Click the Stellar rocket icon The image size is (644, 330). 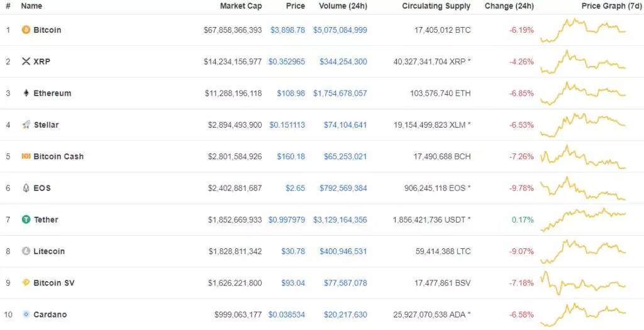26,125
